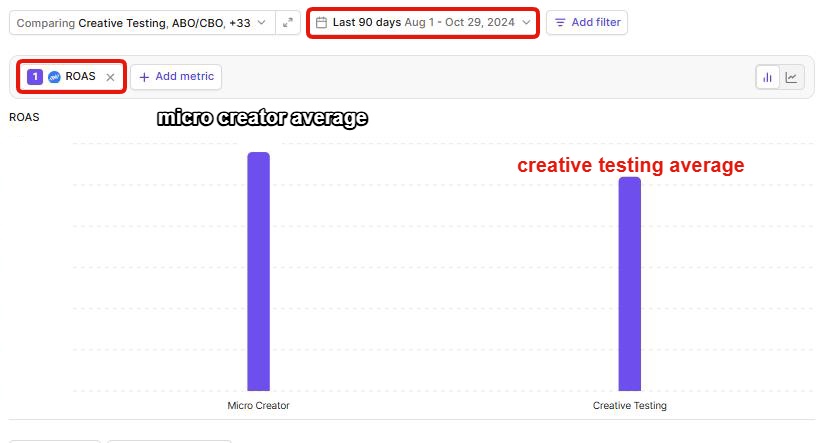Screen dimensions: 817x443
Task: Click the Add metric button
Action: click(176, 77)
